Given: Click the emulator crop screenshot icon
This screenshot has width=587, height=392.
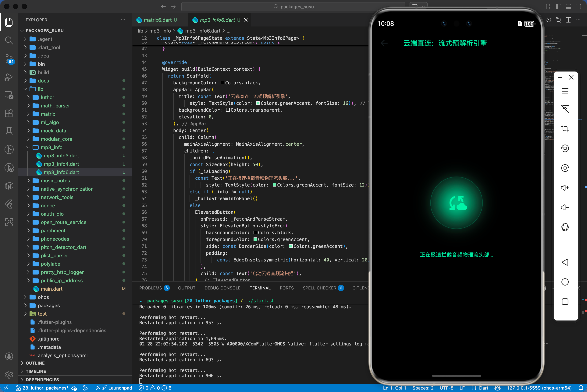Looking at the screenshot, I should click(x=565, y=129).
